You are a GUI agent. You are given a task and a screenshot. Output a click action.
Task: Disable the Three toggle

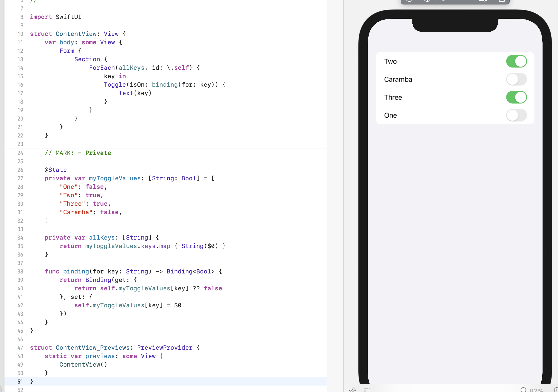516,97
